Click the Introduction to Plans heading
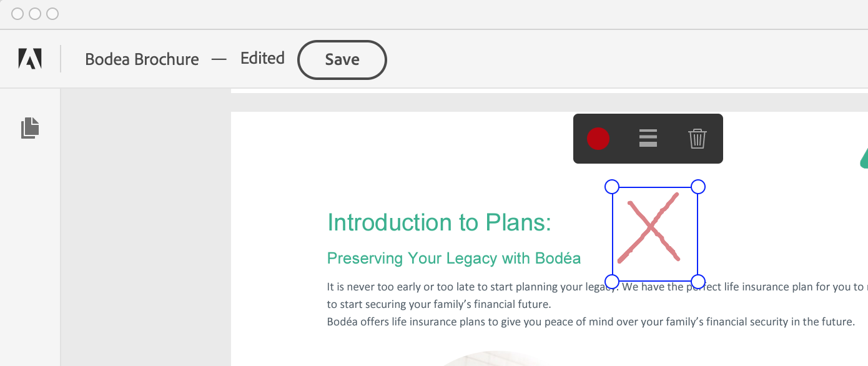The height and width of the screenshot is (366, 868). 439,222
